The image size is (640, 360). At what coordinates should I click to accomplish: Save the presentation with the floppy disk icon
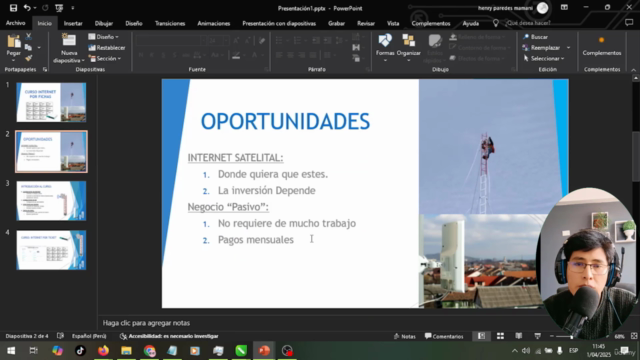coord(13,8)
